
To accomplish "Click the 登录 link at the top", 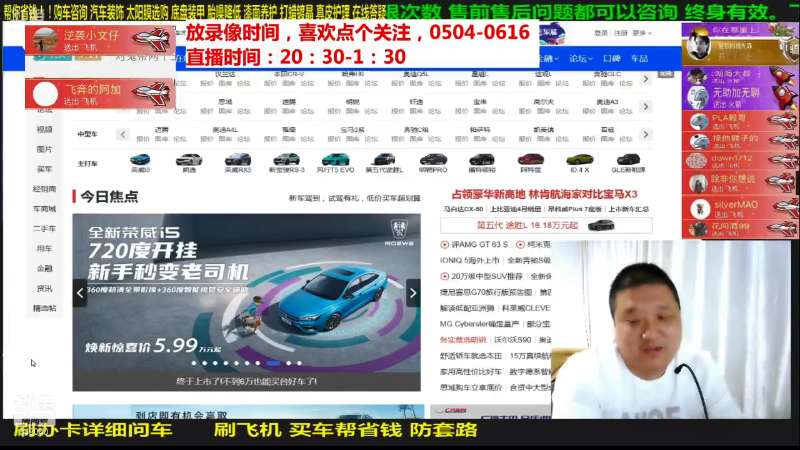I will point(601,33).
